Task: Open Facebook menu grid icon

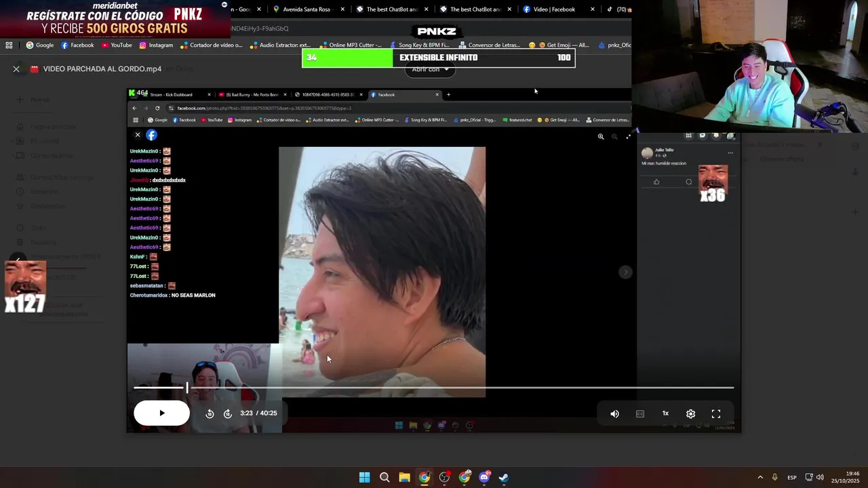Action: (x=688, y=136)
